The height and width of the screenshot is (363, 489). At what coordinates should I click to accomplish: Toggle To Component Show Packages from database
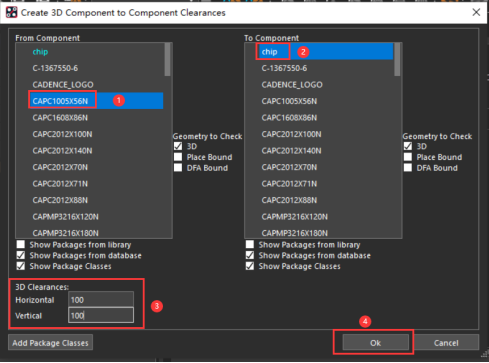250,255
